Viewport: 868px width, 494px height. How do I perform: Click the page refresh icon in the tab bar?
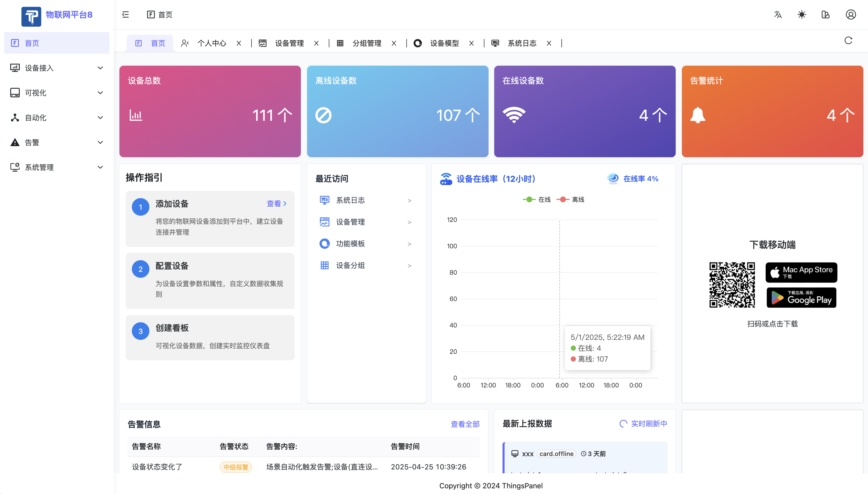pyautogui.click(x=848, y=41)
